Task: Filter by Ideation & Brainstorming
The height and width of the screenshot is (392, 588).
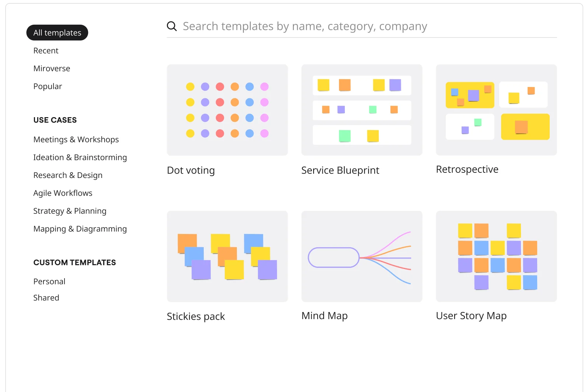Action: (x=80, y=157)
